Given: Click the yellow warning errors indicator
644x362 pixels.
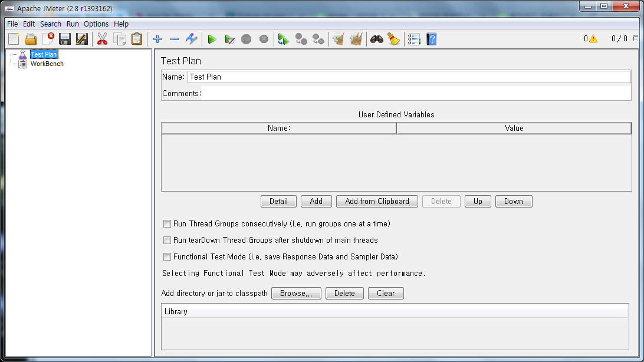Looking at the screenshot, I should (593, 38).
